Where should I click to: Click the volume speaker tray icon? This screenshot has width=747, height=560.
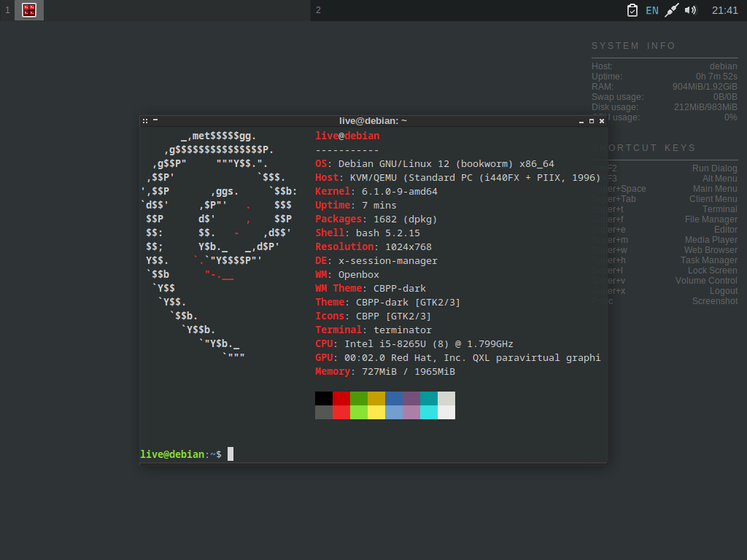691,10
